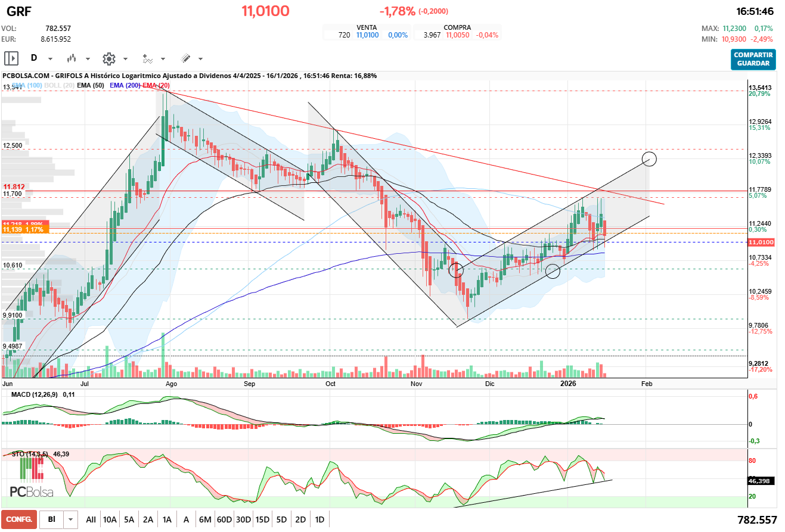Select the 2A time range
The image size is (785, 532).
point(148,519)
